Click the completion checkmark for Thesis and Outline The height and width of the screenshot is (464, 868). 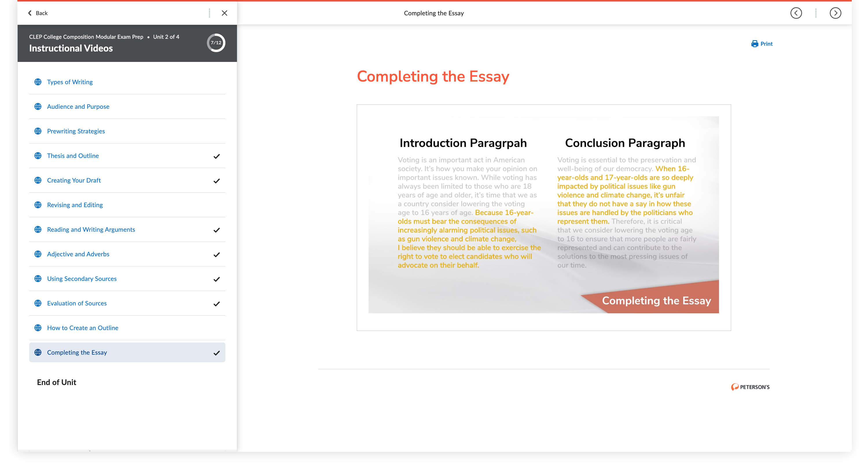pyautogui.click(x=217, y=156)
